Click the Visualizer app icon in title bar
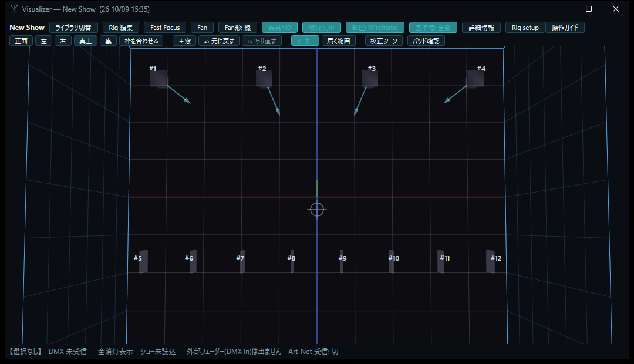634x364 pixels. tap(14, 9)
